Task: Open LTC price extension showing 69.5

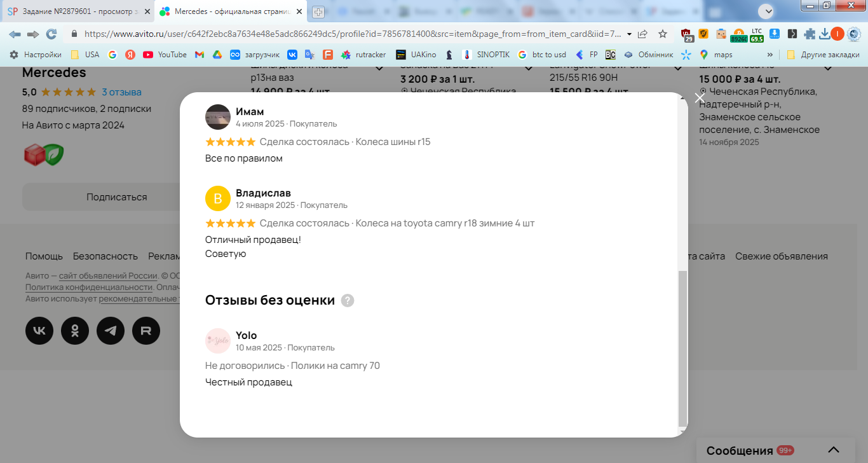Action: [757, 35]
